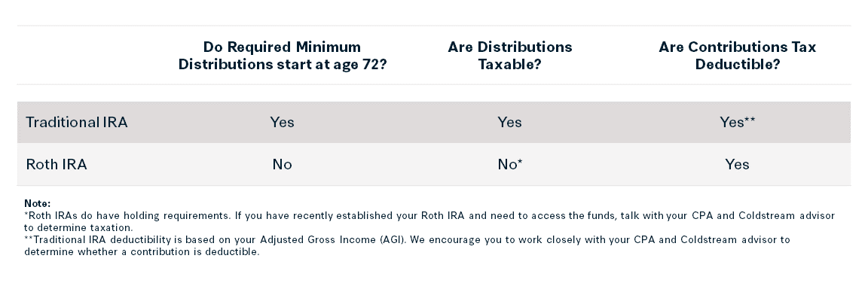The width and height of the screenshot is (868, 289).
Task: Click Roth IRA 'Yes' under Contributions Tax Deductible
Action: pos(738,165)
